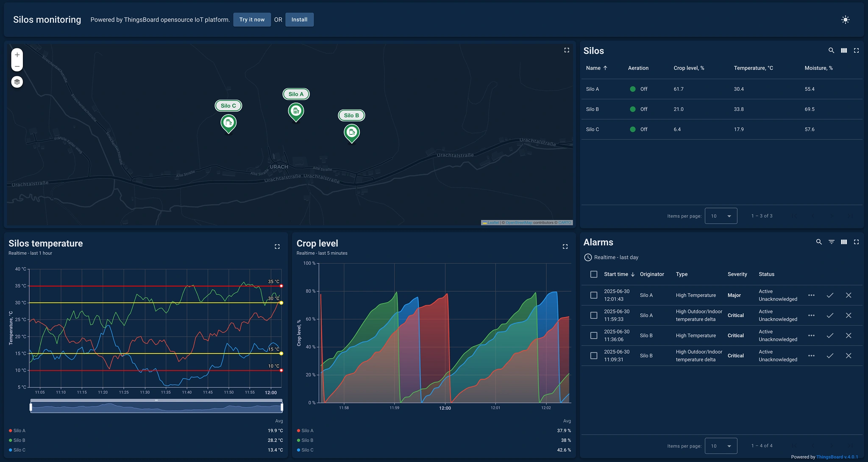Check the 11:09:31 Silo B alarm checkbox

coord(593,356)
